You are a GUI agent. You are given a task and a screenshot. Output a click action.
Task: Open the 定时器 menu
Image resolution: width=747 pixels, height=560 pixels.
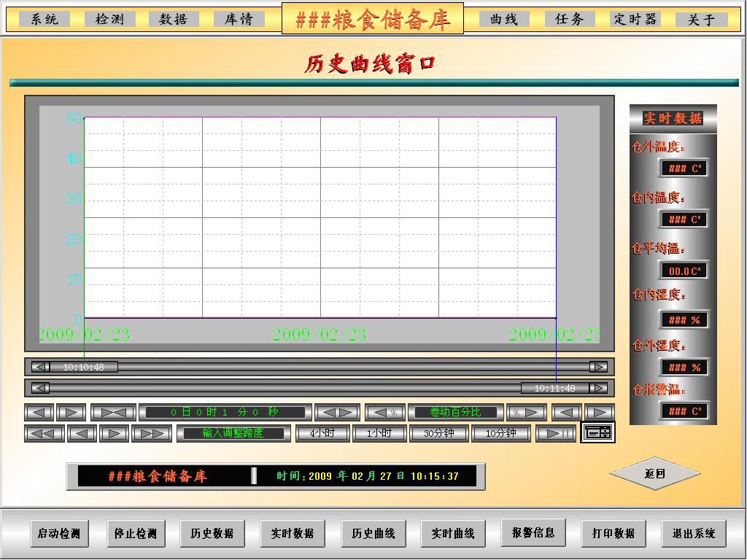(x=635, y=20)
